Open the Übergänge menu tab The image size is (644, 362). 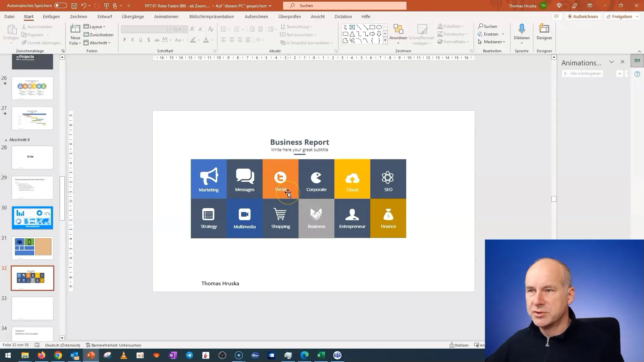coord(132,16)
